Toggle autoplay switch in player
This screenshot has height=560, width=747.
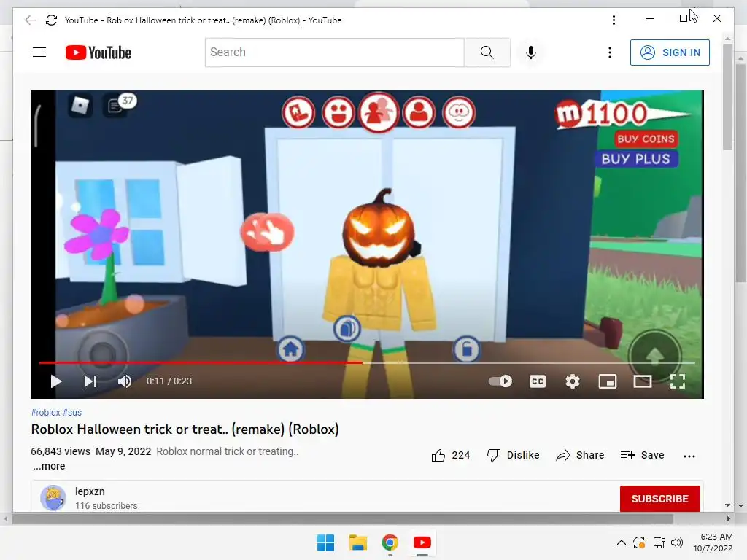(500, 381)
